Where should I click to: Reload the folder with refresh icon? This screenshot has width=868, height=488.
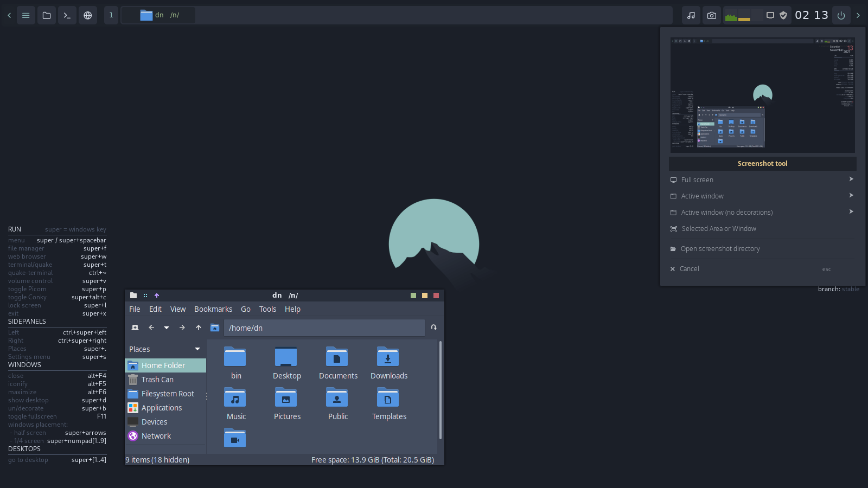(433, 328)
